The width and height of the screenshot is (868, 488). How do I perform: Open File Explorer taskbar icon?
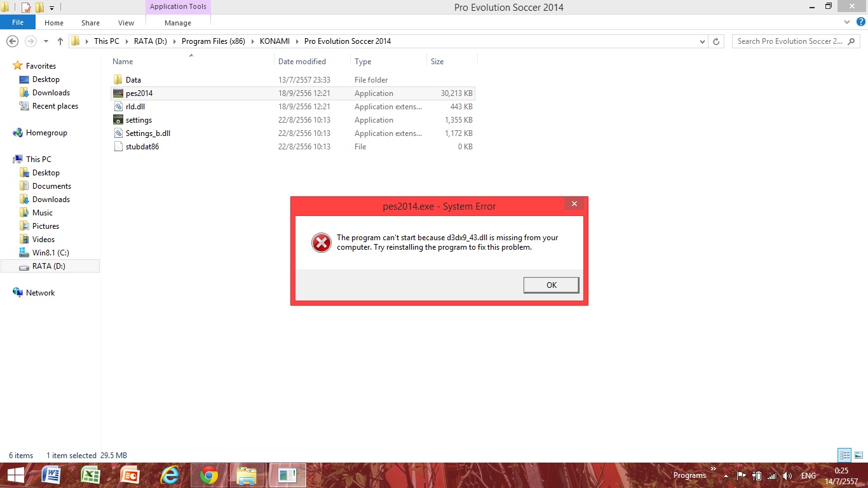pyautogui.click(x=248, y=475)
